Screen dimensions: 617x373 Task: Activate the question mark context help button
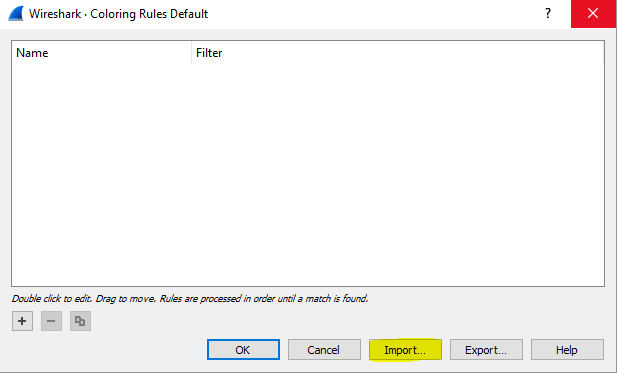[548, 14]
